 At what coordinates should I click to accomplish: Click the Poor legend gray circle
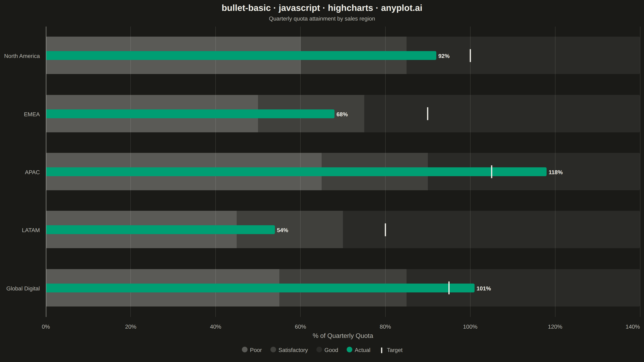(245, 350)
